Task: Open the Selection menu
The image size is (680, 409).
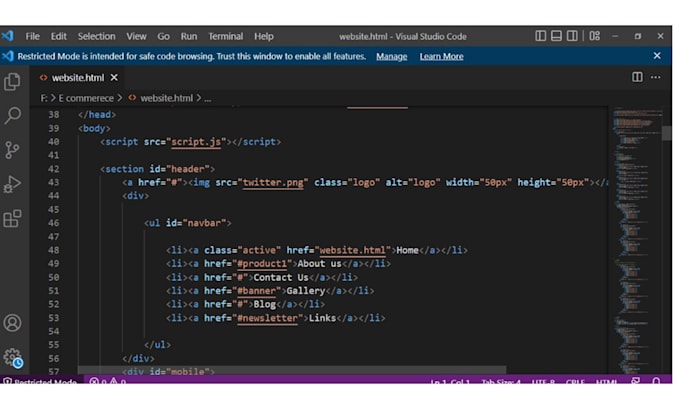Action: coord(96,36)
